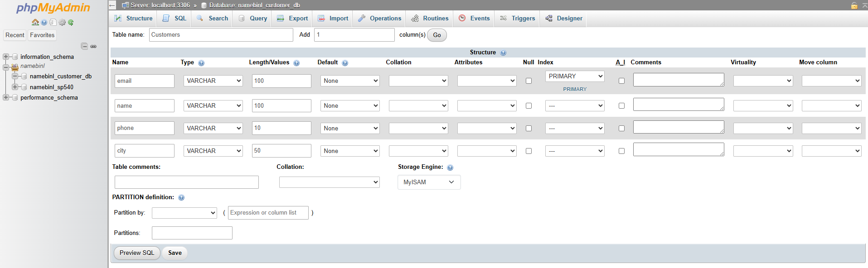
Task: Click help icon next to Type header
Action: [201, 63]
